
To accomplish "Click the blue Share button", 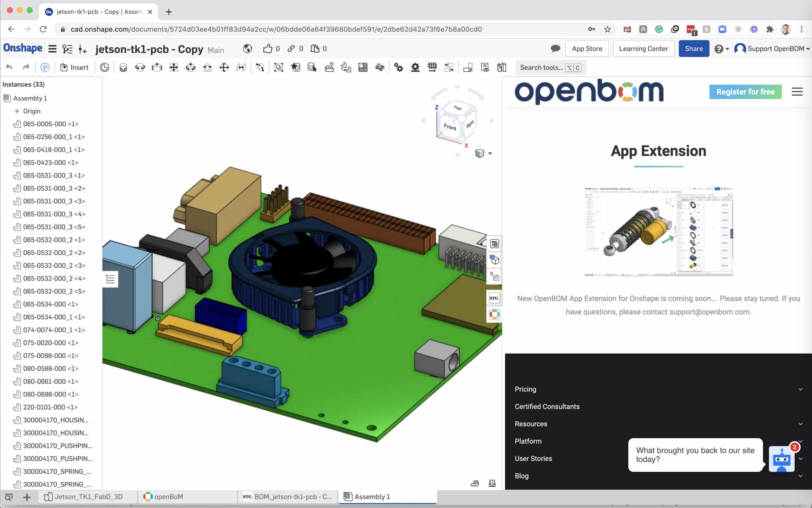I will pos(694,49).
